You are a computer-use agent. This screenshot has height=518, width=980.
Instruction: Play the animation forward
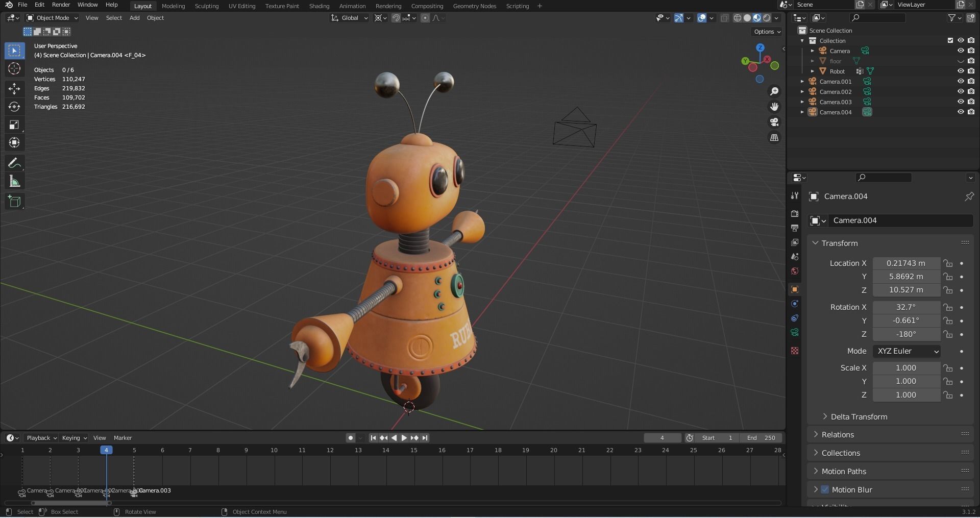click(x=404, y=438)
